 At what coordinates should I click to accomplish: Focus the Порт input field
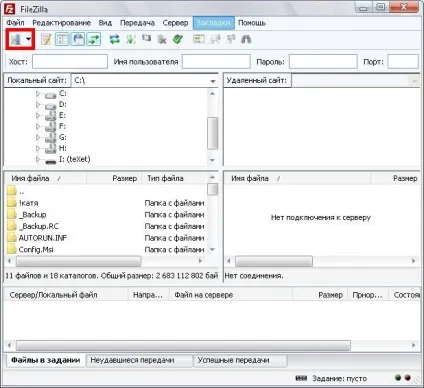[x=403, y=62]
